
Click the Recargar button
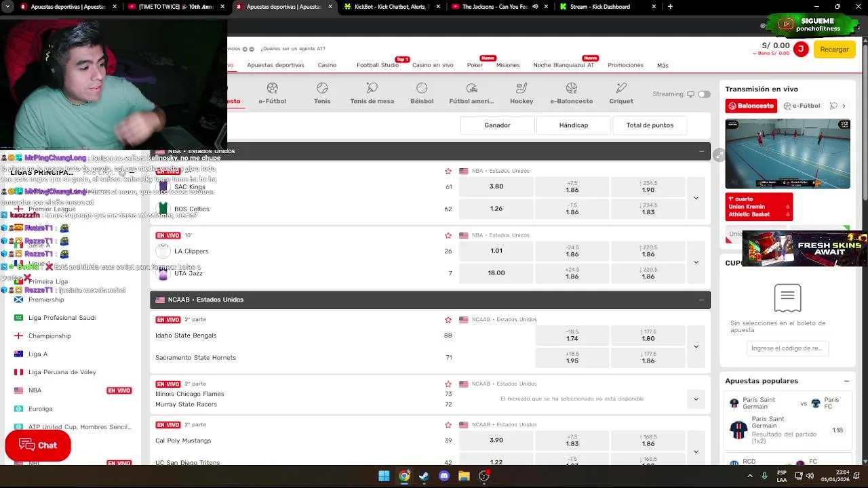(834, 49)
